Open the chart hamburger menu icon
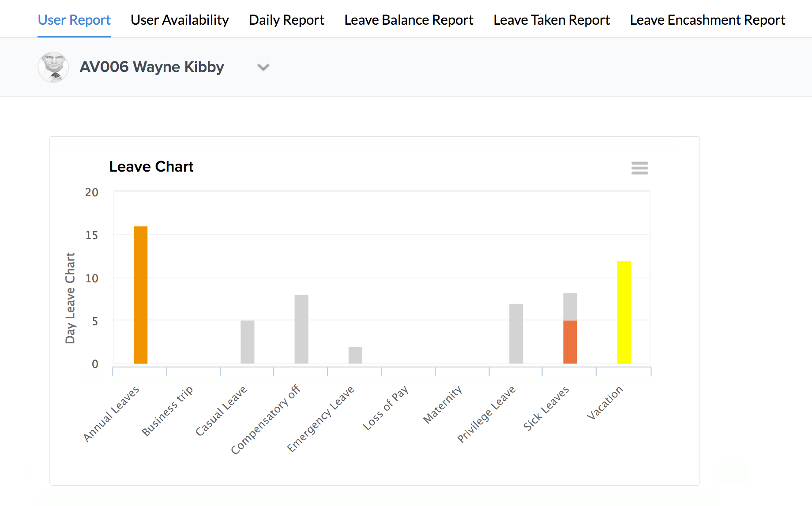 (639, 168)
